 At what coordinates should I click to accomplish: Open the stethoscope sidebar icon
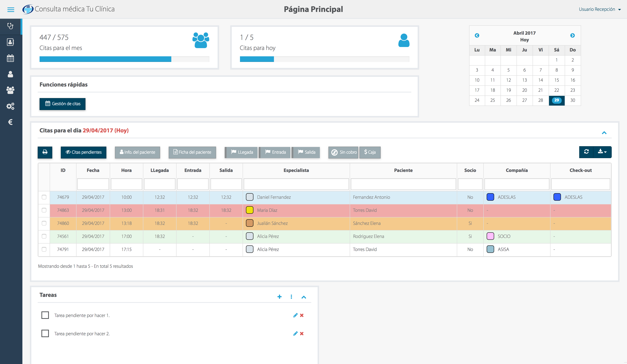(10, 26)
